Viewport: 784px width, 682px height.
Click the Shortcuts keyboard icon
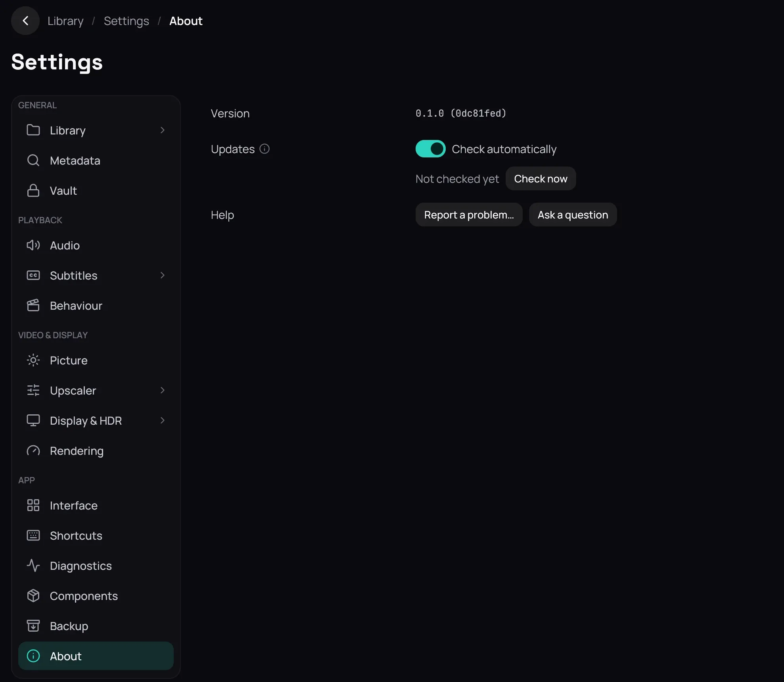pyautogui.click(x=33, y=535)
